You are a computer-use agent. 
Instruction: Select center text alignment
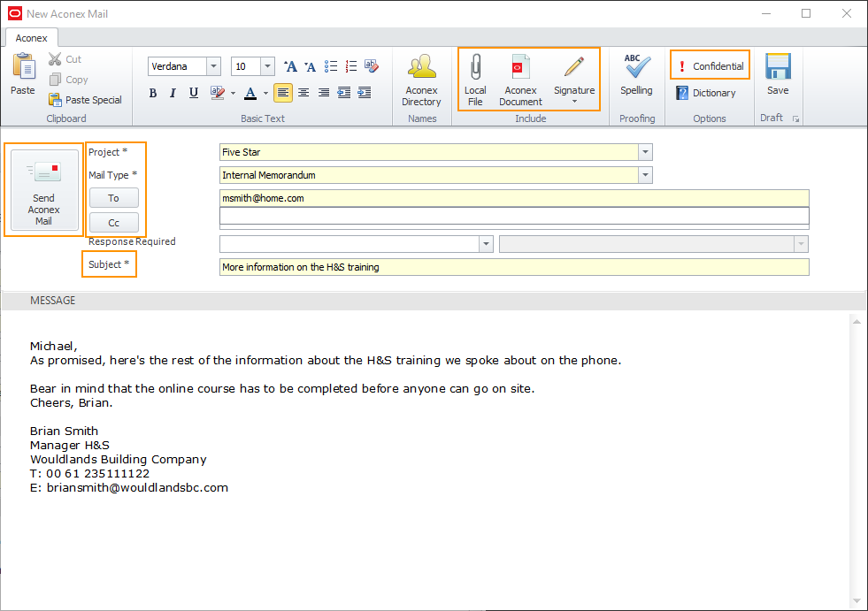[x=303, y=93]
